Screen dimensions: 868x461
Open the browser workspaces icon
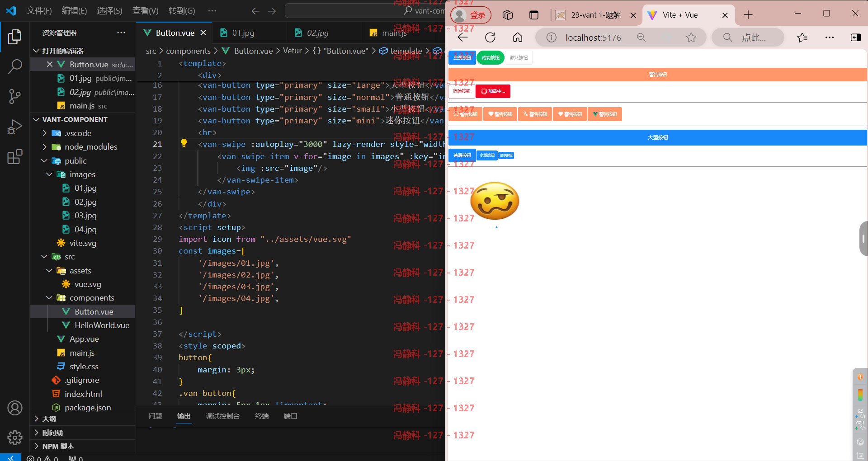coord(507,15)
